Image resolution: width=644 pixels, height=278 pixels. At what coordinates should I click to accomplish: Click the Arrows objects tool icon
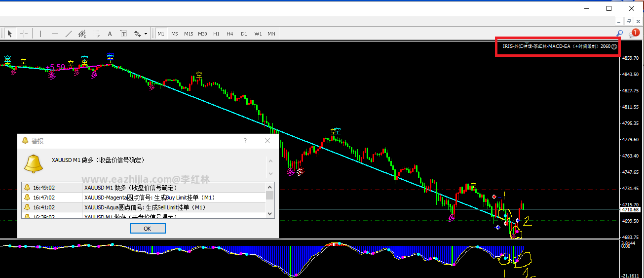click(x=137, y=34)
